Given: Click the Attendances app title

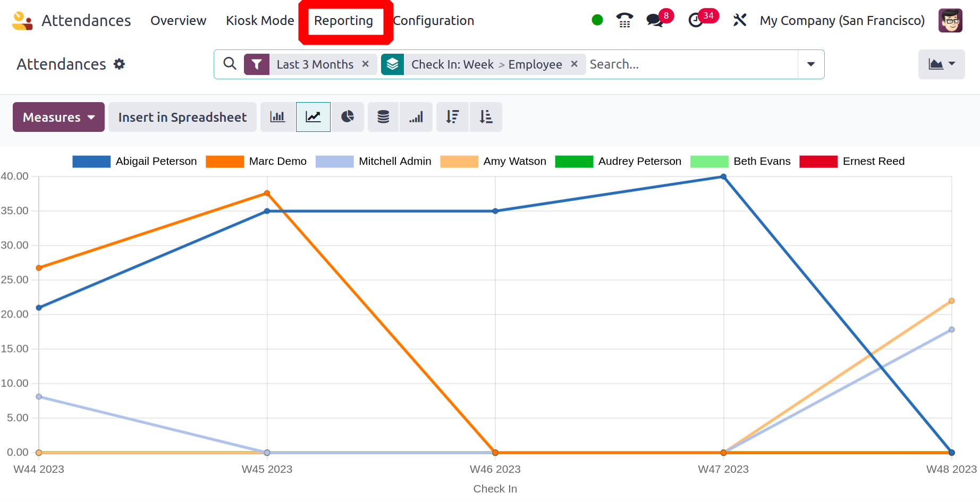Looking at the screenshot, I should coord(86,21).
